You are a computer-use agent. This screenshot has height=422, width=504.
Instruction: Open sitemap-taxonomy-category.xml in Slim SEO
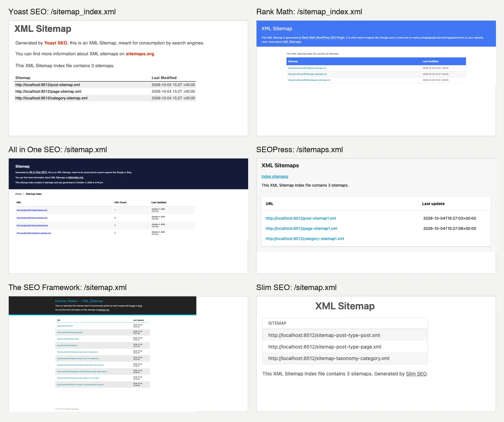pos(329,358)
